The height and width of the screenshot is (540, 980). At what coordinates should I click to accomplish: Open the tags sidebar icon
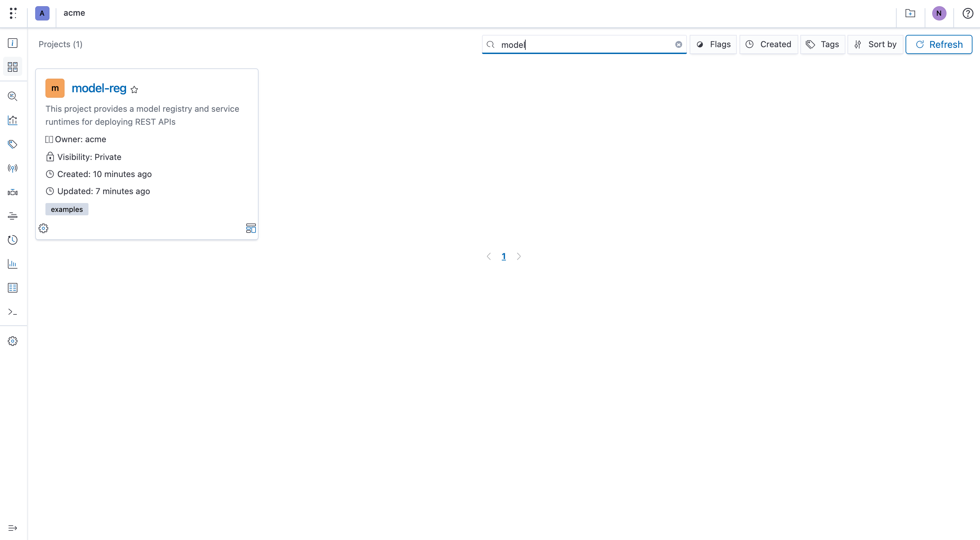pos(13,144)
